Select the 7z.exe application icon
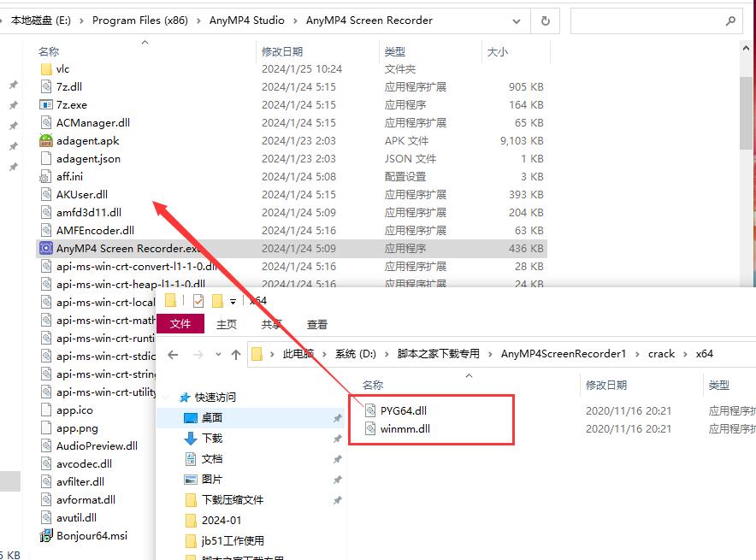 pos(46,104)
